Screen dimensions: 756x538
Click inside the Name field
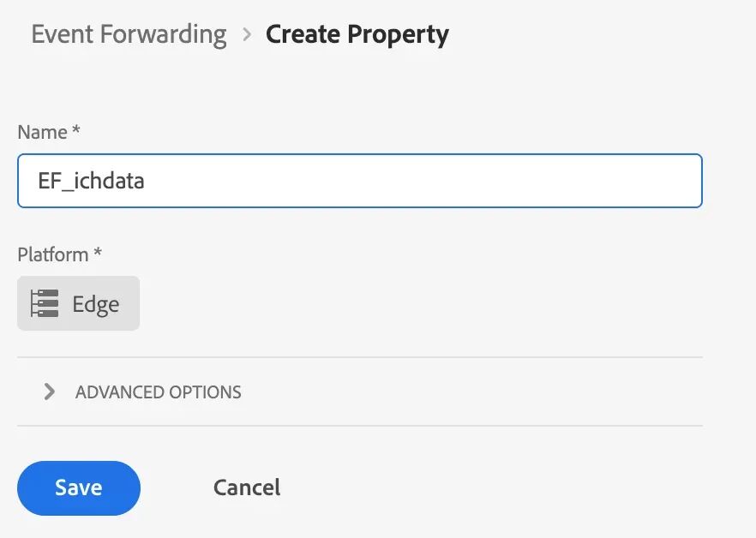click(360, 181)
